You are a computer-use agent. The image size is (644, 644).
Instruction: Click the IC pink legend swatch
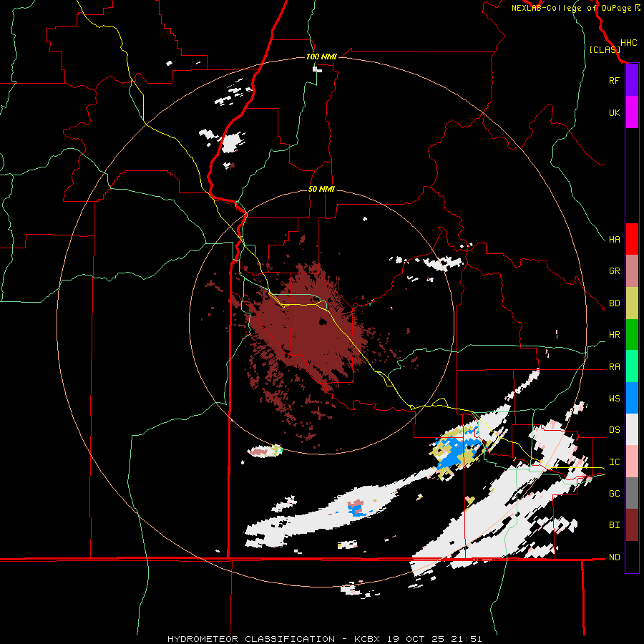(x=632, y=462)
